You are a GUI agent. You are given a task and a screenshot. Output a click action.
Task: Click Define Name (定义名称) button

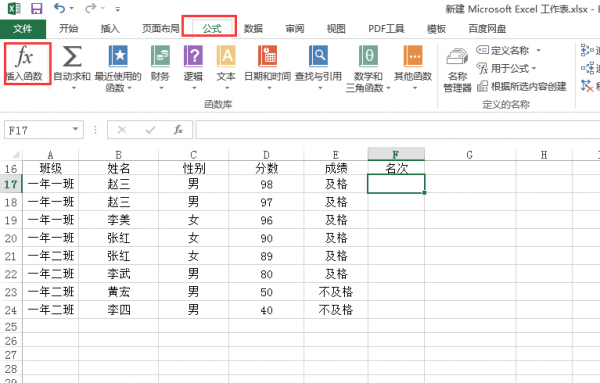point(502,50)
